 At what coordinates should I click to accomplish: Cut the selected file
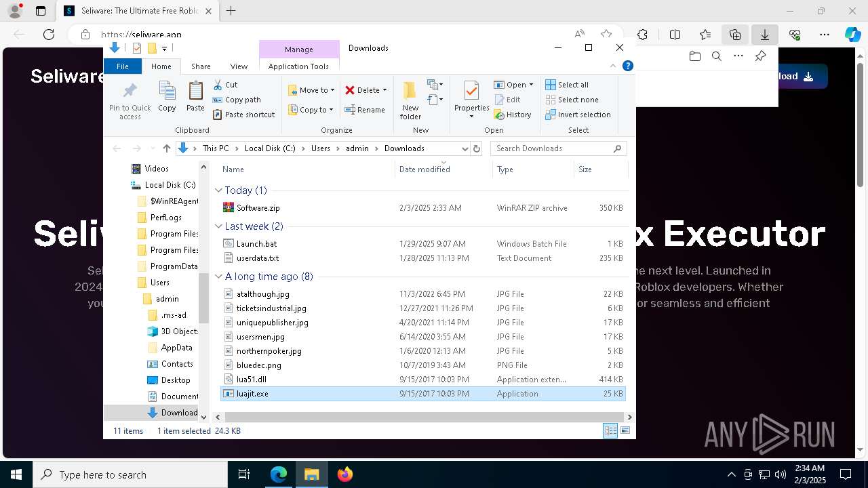(226, 85)
